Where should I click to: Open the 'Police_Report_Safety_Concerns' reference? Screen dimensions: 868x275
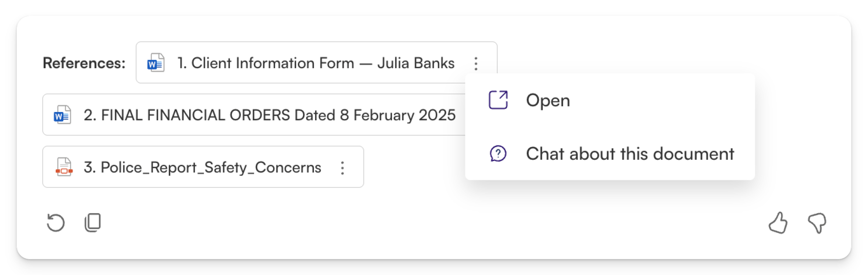[211, 167]
